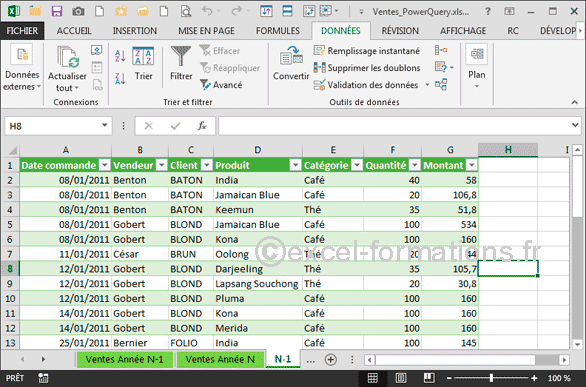Screen dimensions: 586x387
Task: Add a new sheet with plus button
Action: click(330, 359)
